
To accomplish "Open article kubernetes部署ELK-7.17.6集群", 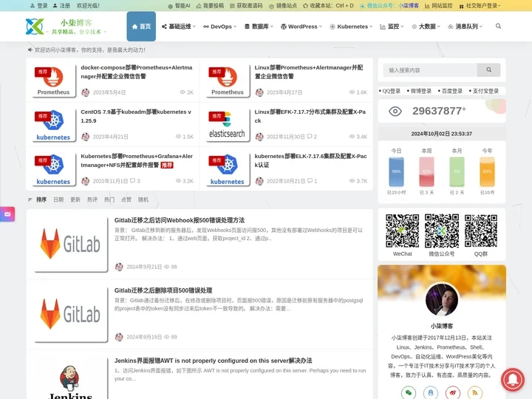I will click(311, 160).
